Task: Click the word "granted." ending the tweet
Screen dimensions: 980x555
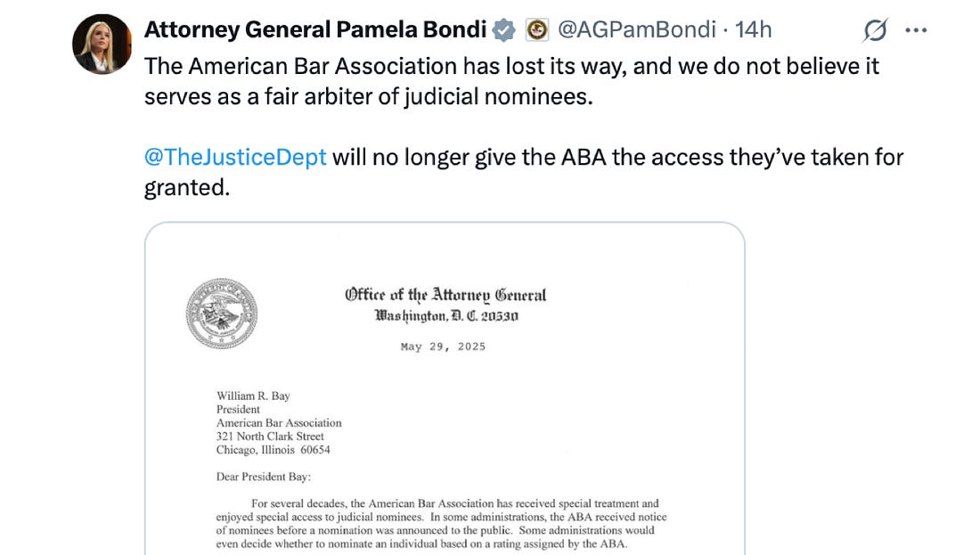Action: pos(187,188)
